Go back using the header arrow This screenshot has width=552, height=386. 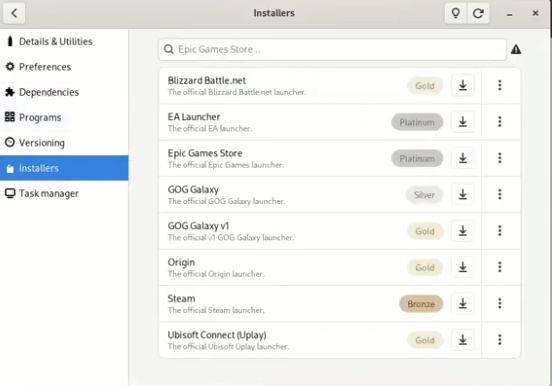click(14, 13)
